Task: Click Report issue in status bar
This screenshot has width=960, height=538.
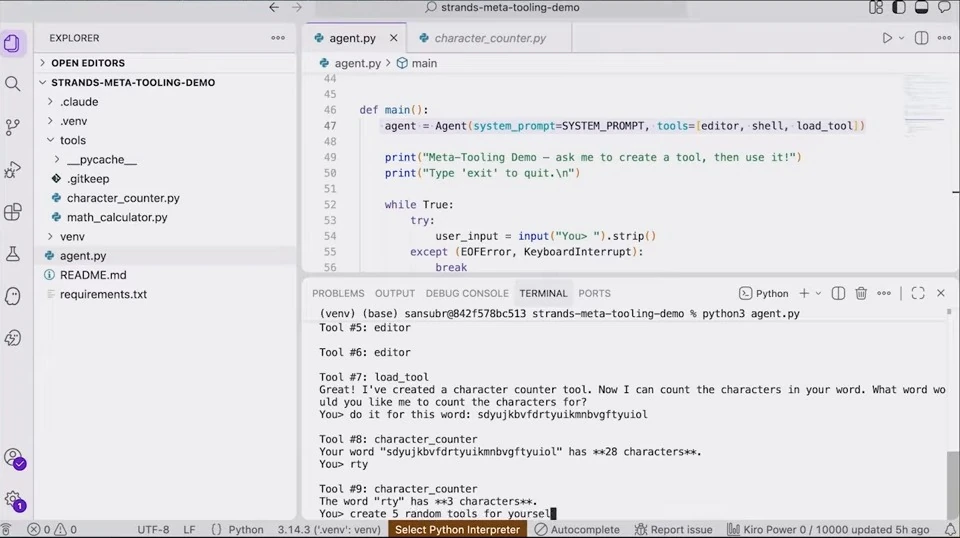Action: point(673,529)
